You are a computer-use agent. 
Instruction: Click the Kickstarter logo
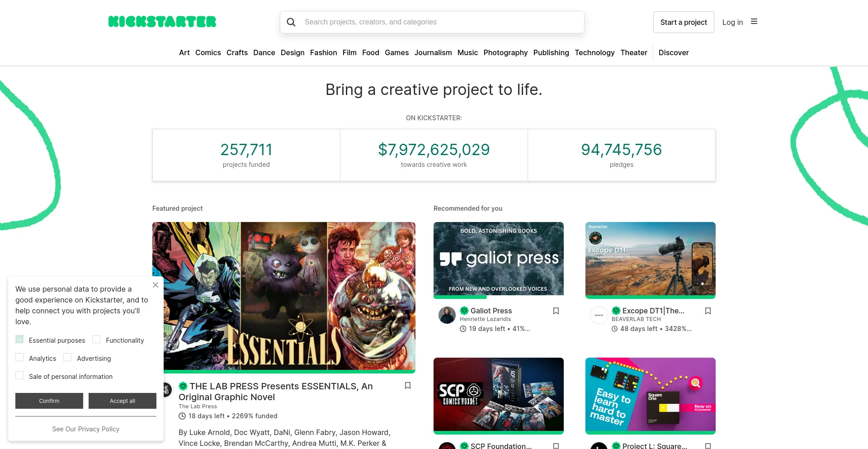(x=162, y=22)
